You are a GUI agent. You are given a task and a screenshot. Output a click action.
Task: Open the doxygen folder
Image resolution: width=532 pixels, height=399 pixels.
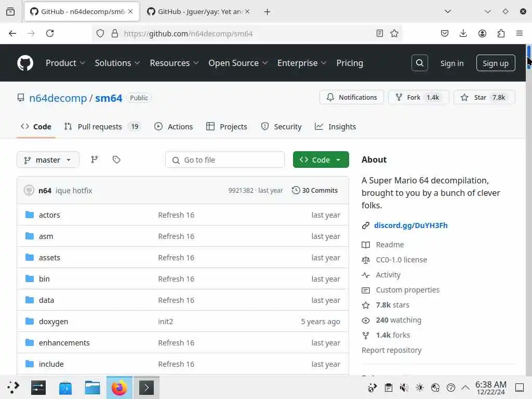[x=54, y=321]
